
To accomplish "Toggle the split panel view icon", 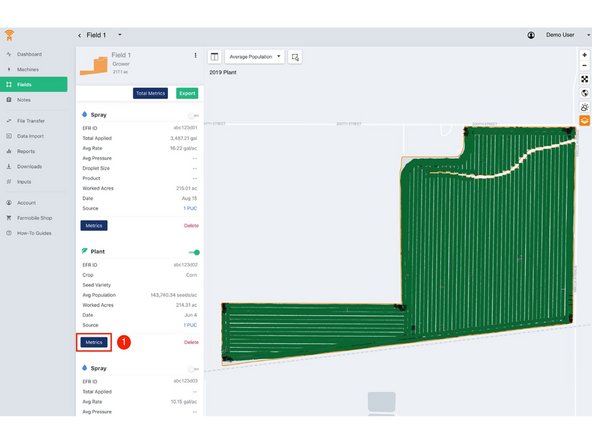I will coord(214,57).
